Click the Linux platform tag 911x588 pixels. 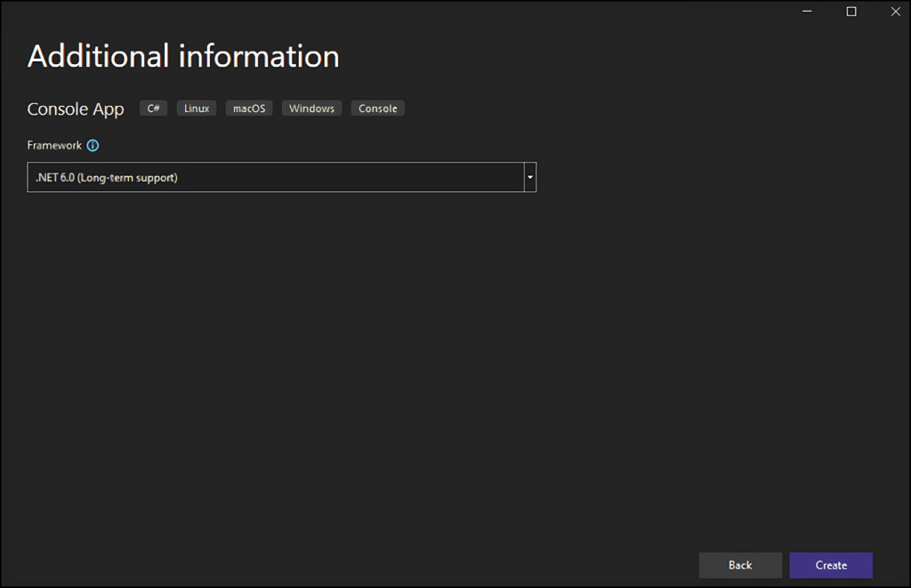(196, 108)
